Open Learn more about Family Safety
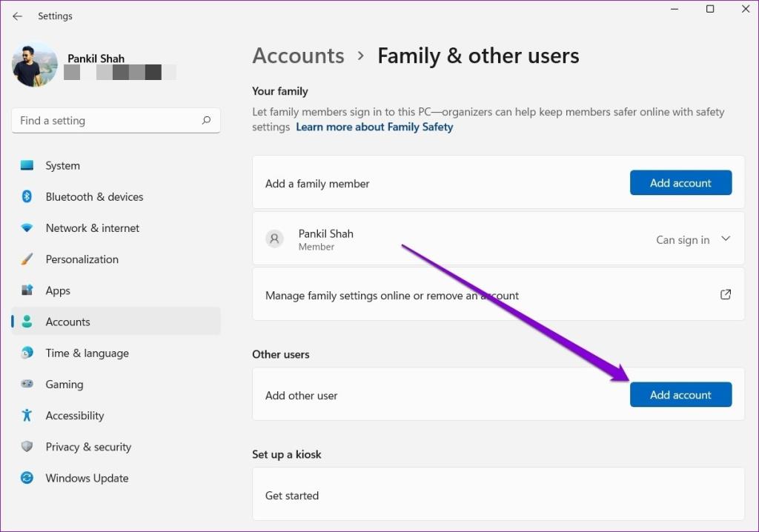The height and width of the screenshot is (532, 759). click(374, 127)
